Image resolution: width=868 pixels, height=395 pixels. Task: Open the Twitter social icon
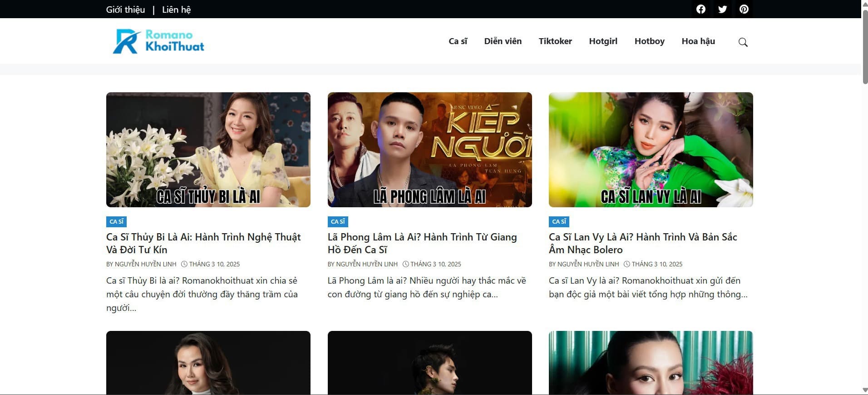tap(722, 9)
